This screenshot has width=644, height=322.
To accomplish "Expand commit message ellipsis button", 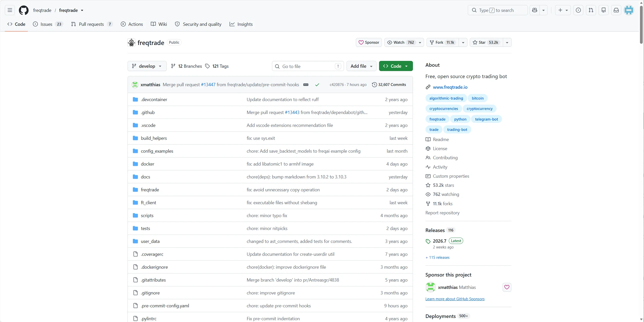I will pyautogui.click(x=306, y=85).
